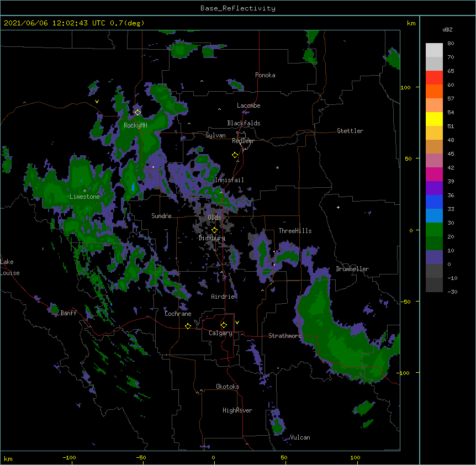Click the asterisk marker above Limestone label
Viewport: 476px width, 465px height.
84,191
